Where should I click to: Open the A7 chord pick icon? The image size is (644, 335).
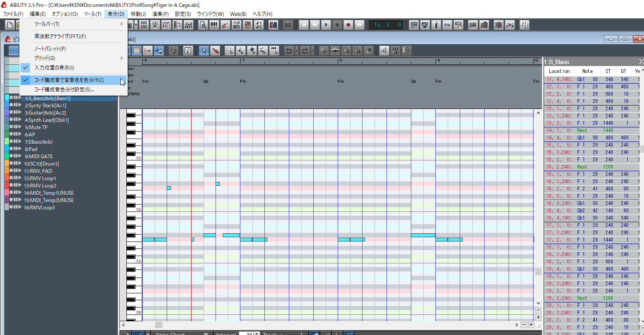click(x=425, y=25)
